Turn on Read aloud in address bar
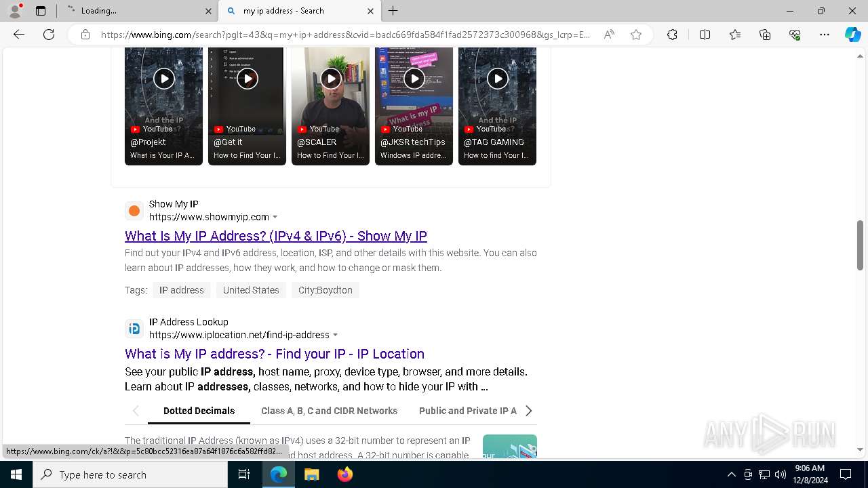868x488 pixels. 609,35
